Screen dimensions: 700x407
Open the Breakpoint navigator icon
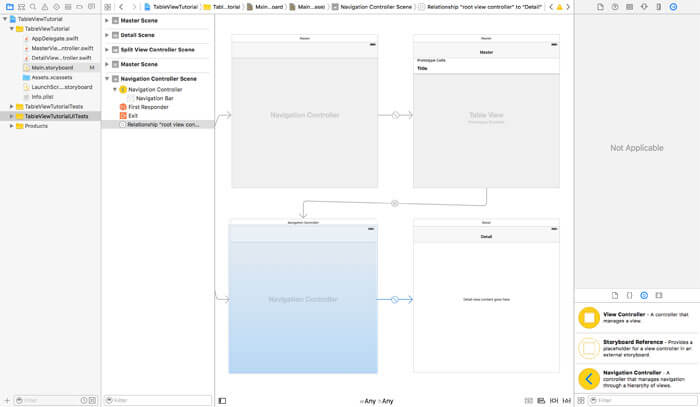(79, 7)
